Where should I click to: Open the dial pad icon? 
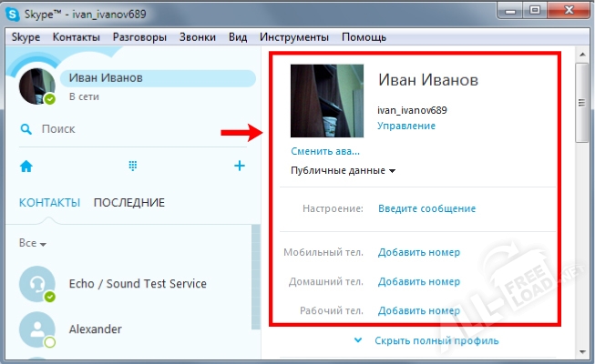click(132, 166)
